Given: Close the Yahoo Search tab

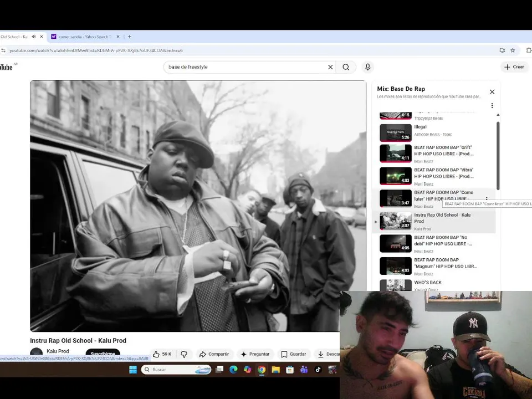Looking at the screenshot, I should [118, 37].
